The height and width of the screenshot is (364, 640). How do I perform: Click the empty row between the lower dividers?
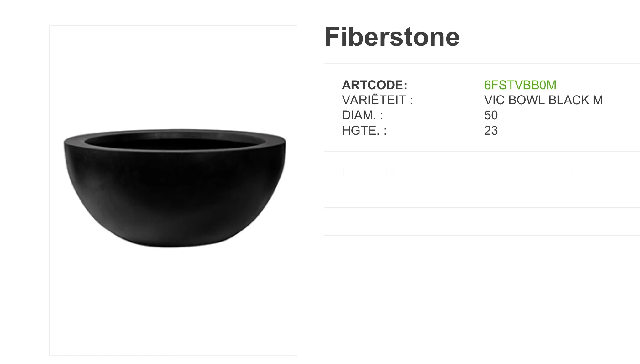point(482,221)
